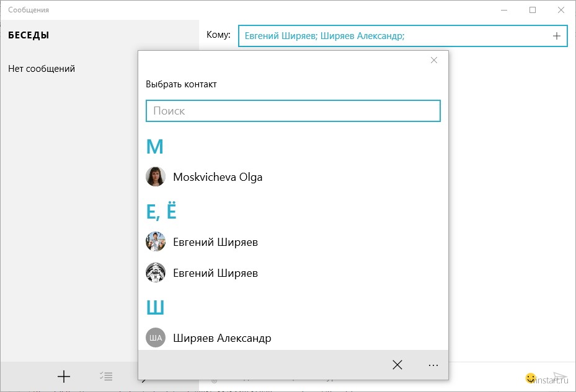This screenshot has width=576, height=392.
Task: Maximize the Сообщения window
Action: [533, 10]
